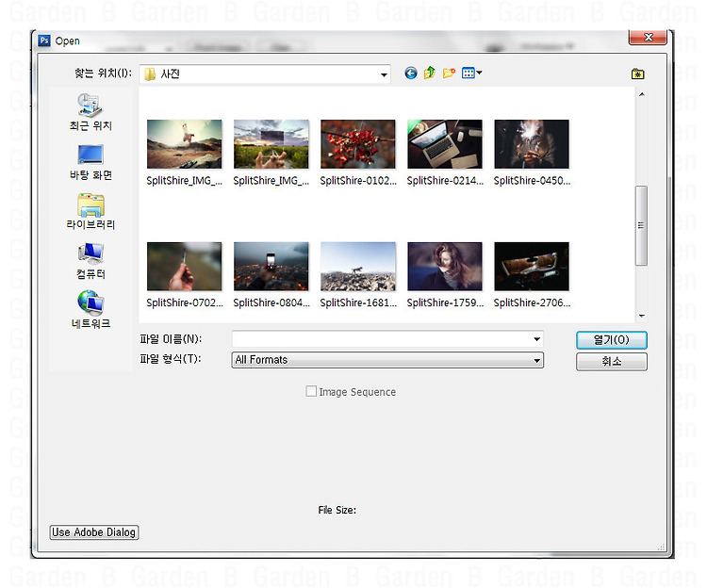The width and height of the screenshot is (707, 588).
Task: Open 컴퓨터 computer location
Action: [90, 261]
